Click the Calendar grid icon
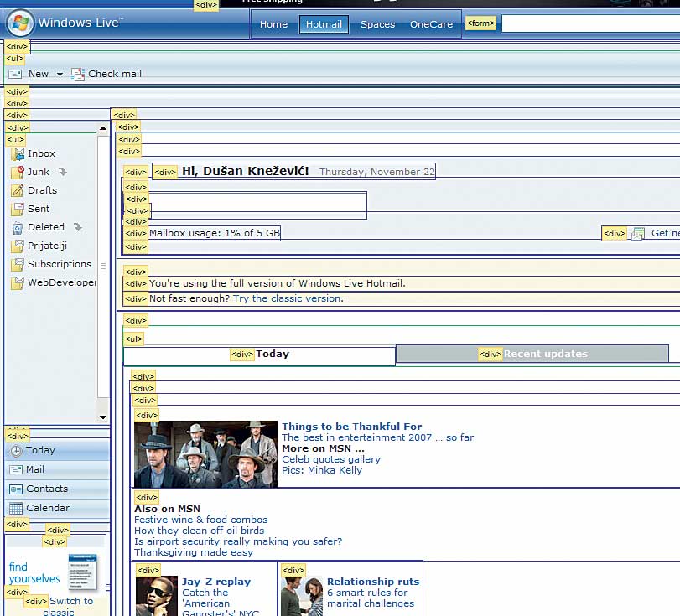Screen dimensions: 680x616 tap(16, 509)
